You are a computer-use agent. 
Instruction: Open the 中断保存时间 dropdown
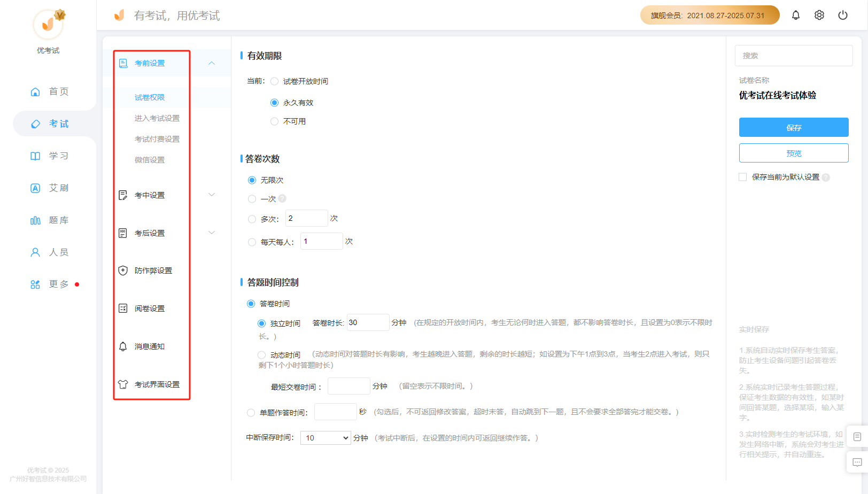click(x=325, y=438)
